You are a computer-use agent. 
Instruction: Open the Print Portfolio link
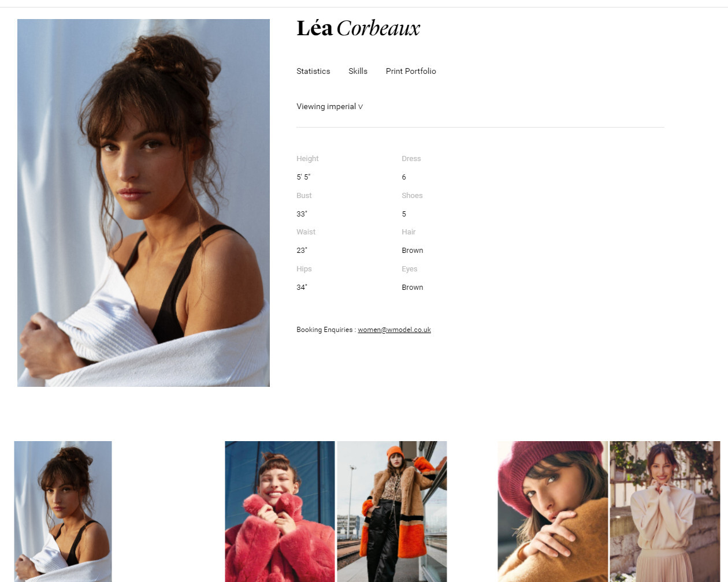point(411,71)
